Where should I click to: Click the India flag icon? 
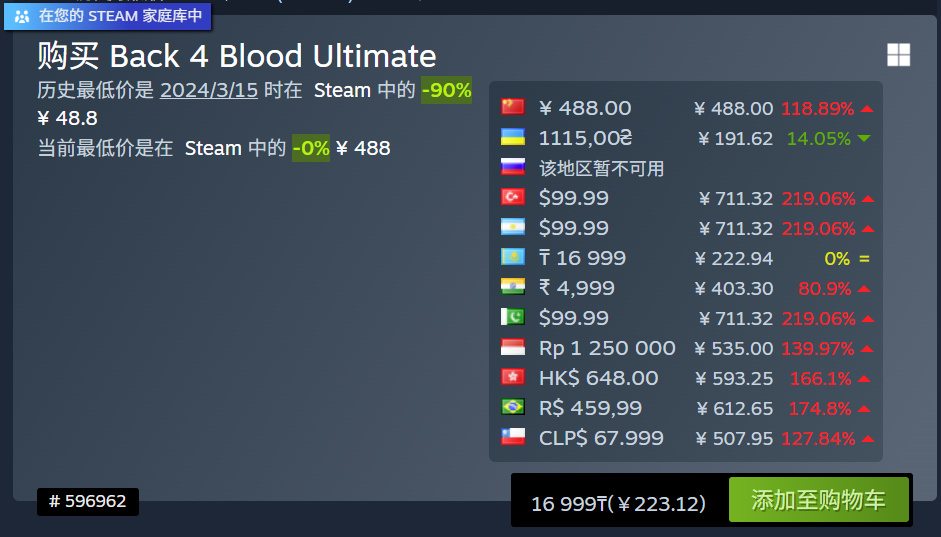coord(512,287)
